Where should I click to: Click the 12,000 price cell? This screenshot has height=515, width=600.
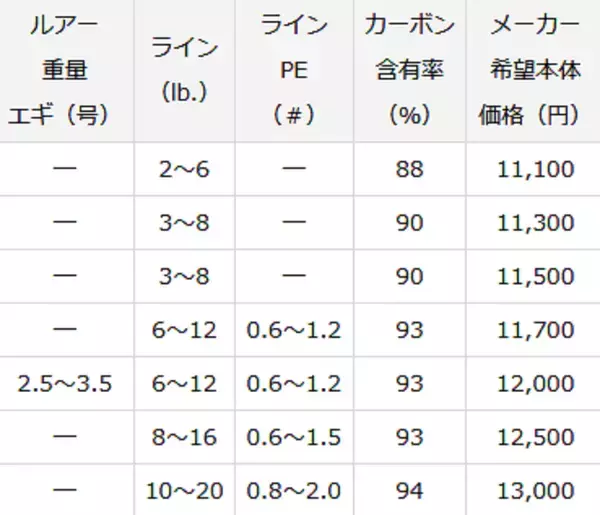pos(535,383)
